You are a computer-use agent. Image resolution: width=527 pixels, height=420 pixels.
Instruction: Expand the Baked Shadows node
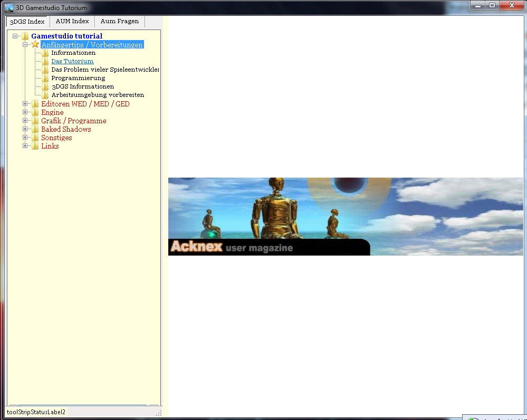coord(25,129)
